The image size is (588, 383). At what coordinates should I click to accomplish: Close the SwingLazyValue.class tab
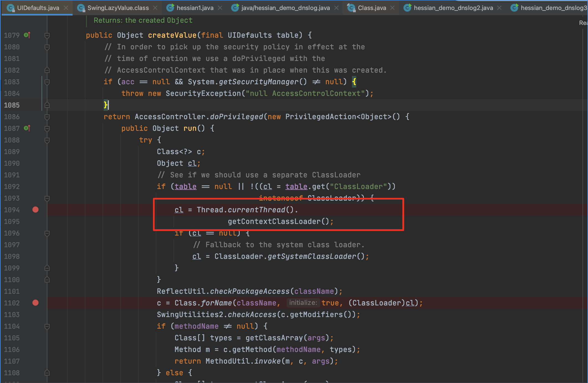[x=155, y=8]
